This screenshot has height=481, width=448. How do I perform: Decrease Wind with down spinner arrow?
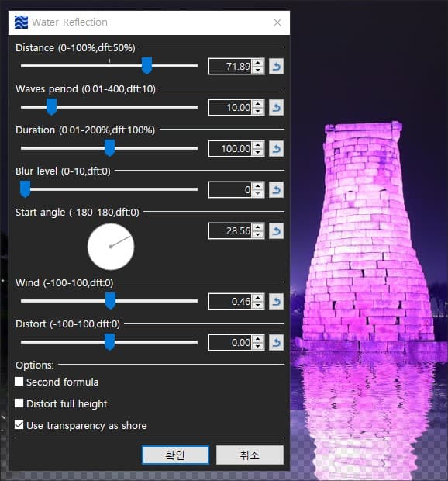point(258,305)
